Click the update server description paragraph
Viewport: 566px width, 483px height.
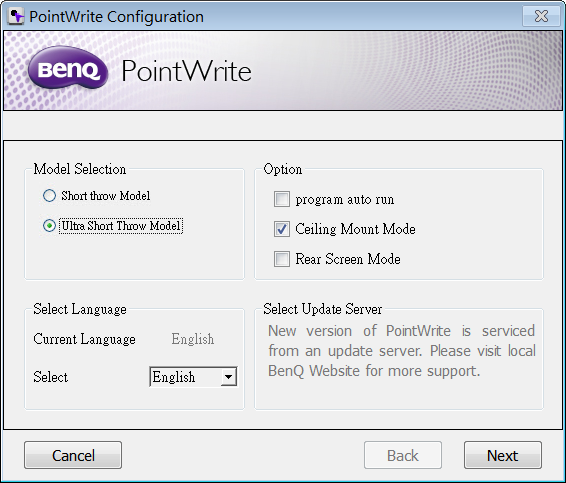pos(402,351)
